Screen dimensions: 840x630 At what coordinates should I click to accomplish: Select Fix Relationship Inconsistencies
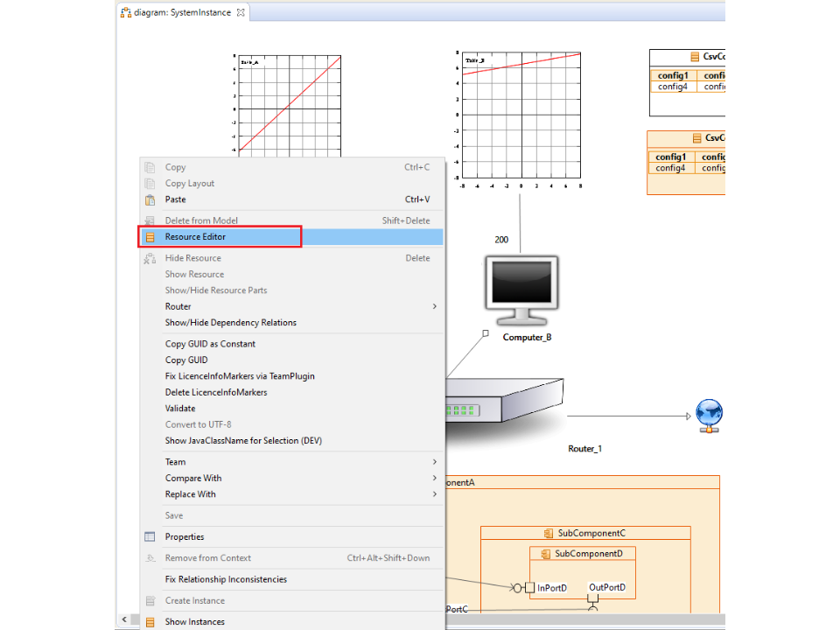click(226, 579)
